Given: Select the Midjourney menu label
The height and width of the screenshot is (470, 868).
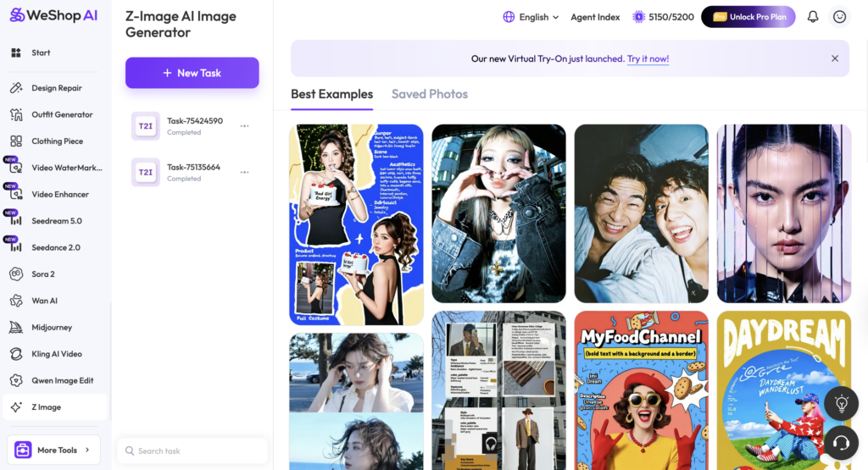Looking at the screenshot, I should point(52,328).
